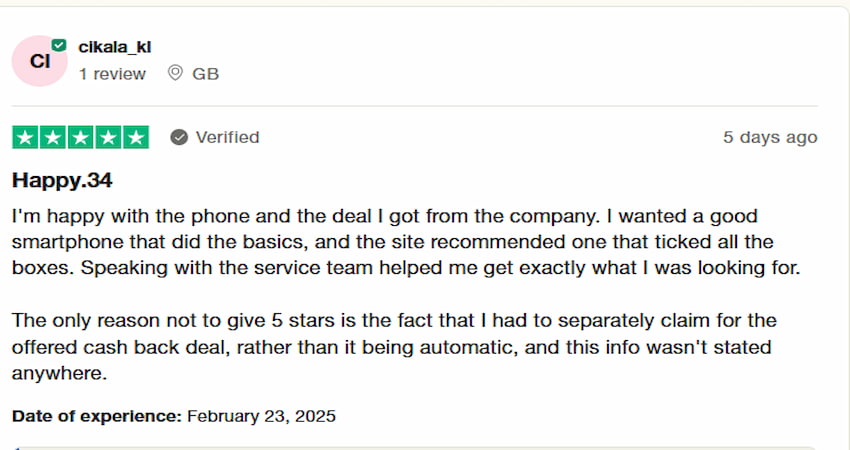850x450 pixels.
Task: Click the fifth green rating star
Action: click(136, 138)
